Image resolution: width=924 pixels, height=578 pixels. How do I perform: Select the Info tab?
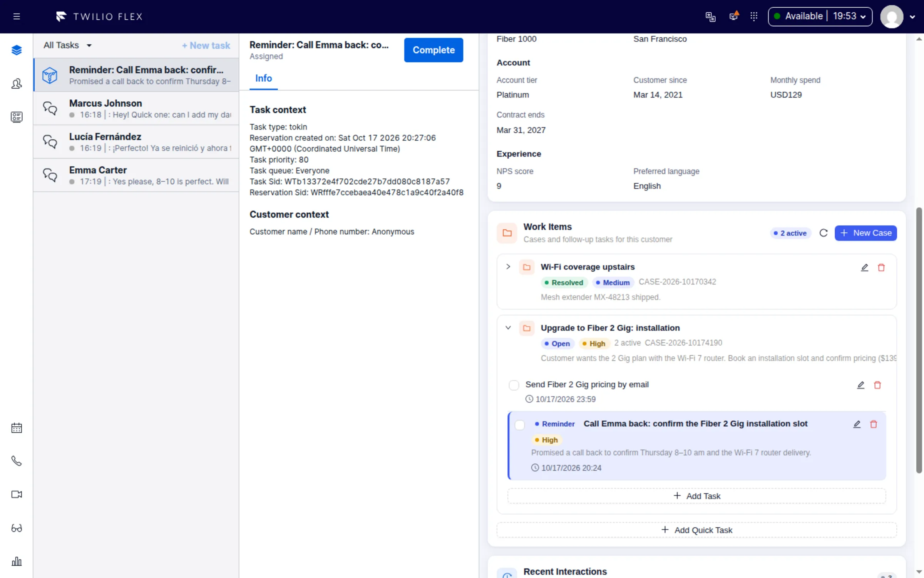coord(263,79)
